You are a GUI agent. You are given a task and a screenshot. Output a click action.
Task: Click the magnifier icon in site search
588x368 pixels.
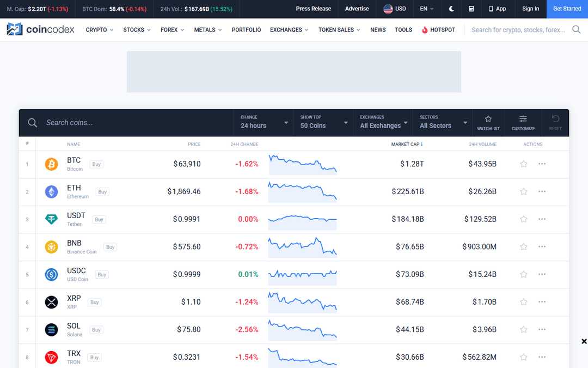pyautogui.click(x=577, y=29)
